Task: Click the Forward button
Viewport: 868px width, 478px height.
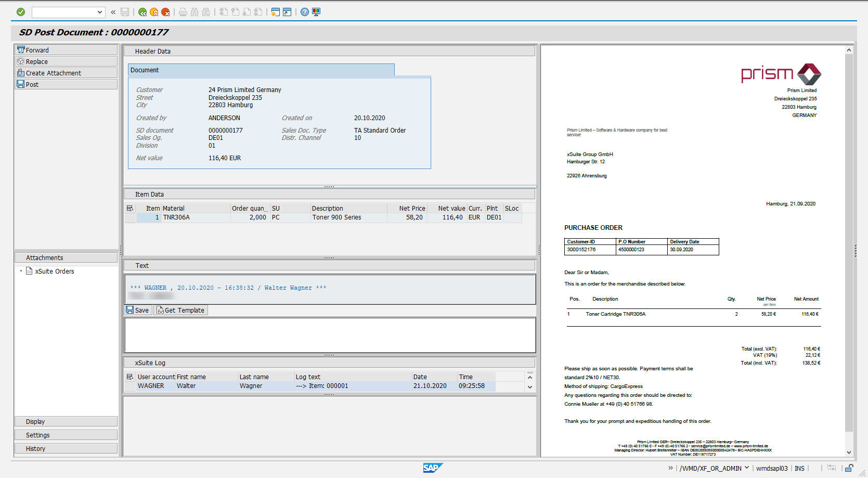Action: pyautogui.click(x=66, y=50)
